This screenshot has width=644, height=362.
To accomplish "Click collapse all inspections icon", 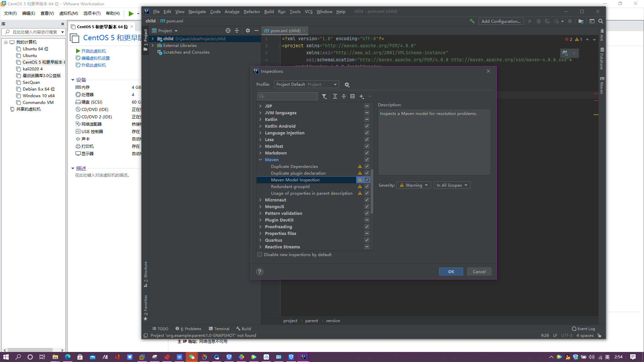I will click(343, 96).
